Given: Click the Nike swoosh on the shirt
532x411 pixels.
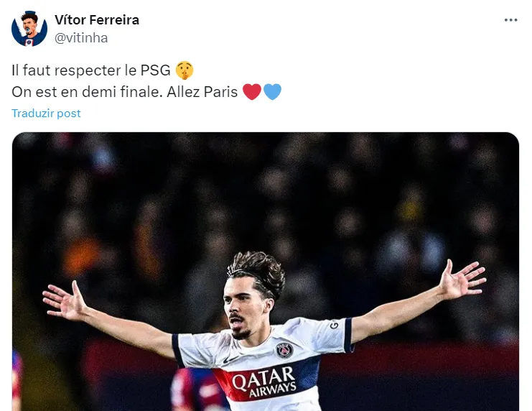Looking at the screenshot, I should click(x=230, y=360).
